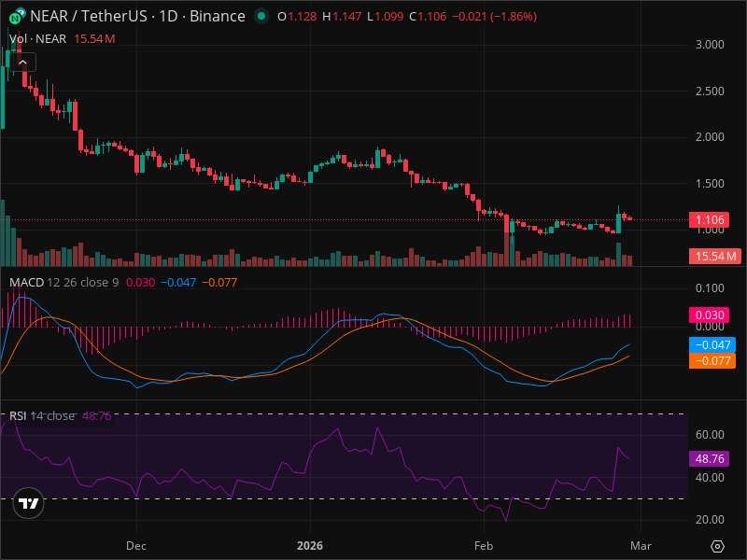Click the change −0.021 (−1.86%) value
747x560 pixels.
click(x=495, y=17)
